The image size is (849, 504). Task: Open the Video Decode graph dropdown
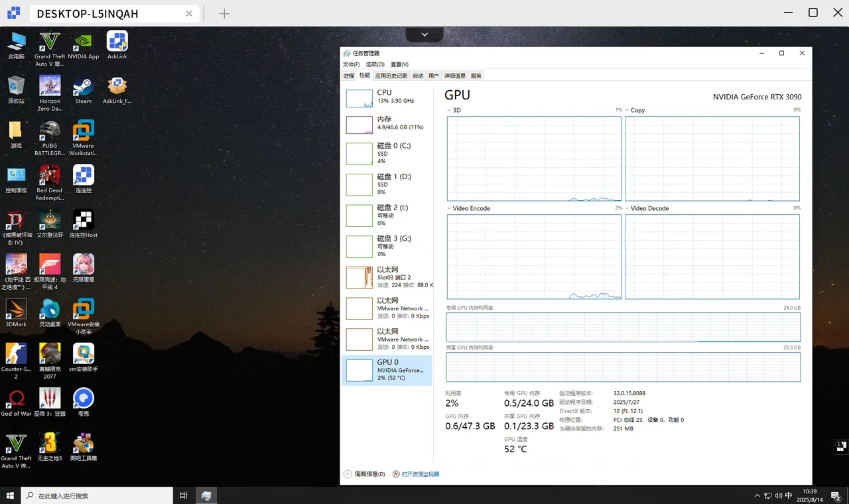[x=627, y=208]
